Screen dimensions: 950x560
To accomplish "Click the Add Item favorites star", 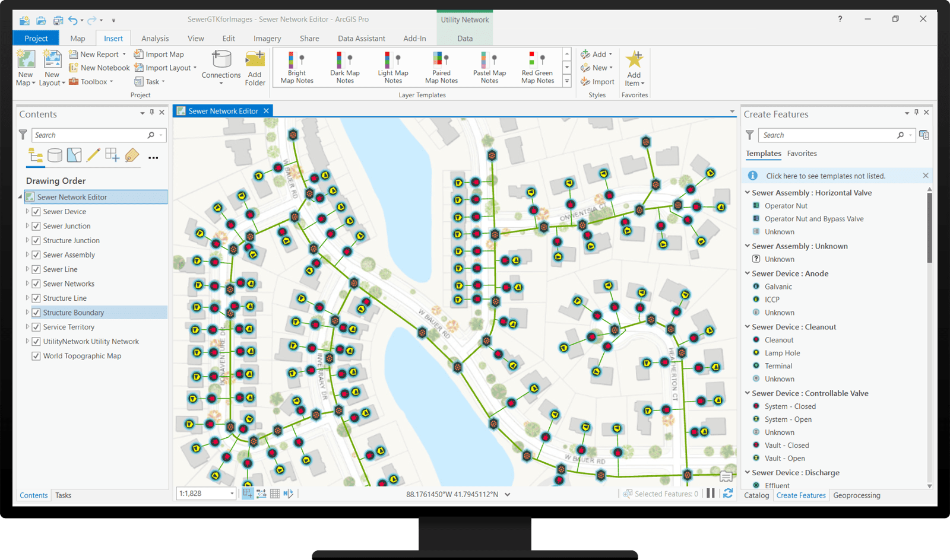I will point(634,59).
